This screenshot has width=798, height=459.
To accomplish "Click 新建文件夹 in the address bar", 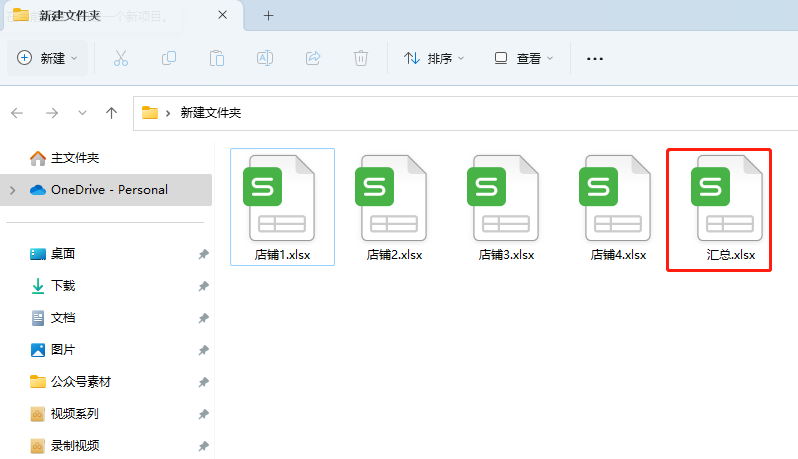I will coord(211,112).
